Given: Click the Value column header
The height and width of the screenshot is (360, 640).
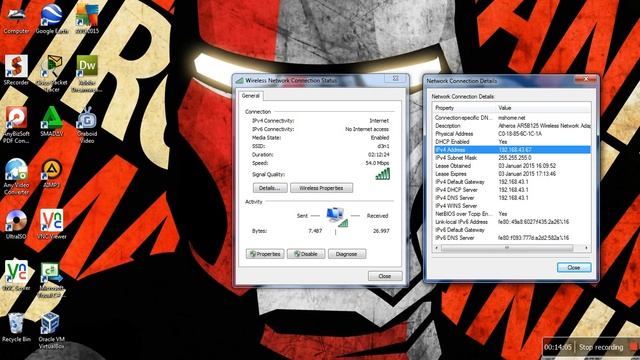Looking at the screenshot, I should pyautogui.click(x=543, y=108).
